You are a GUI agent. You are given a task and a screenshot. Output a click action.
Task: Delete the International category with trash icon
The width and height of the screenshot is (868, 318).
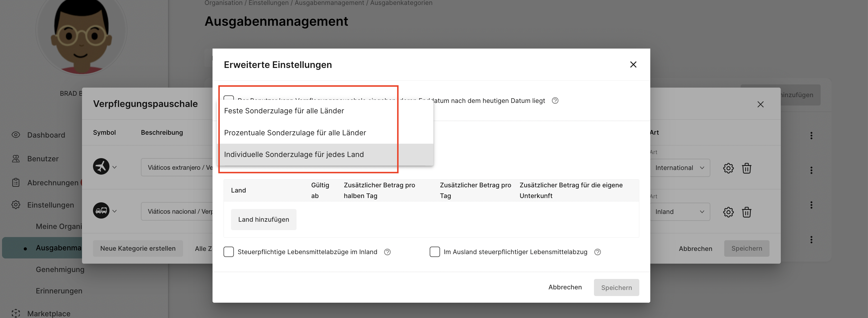[x=746, y=168]
